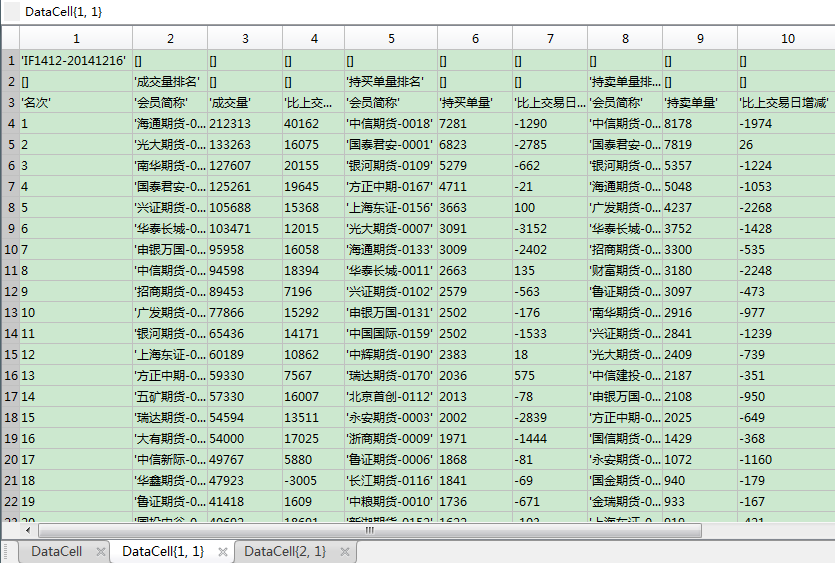Select cell '永安期货-0003'
Image resolution: width=835 pixels, height=563 pixels.
(x=391, y=418)
